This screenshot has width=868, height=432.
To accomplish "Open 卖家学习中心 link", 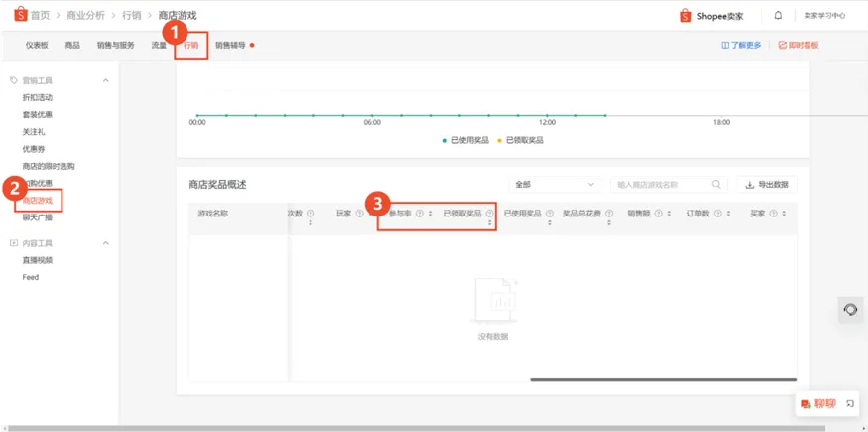I will point(824,16).
